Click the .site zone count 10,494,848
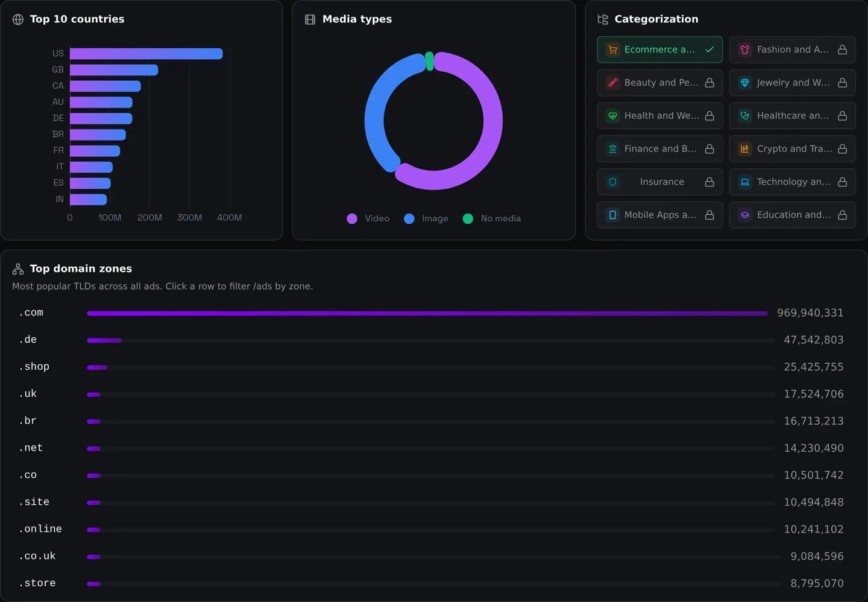This screenshot has width=868, height=602. [814, 502]
